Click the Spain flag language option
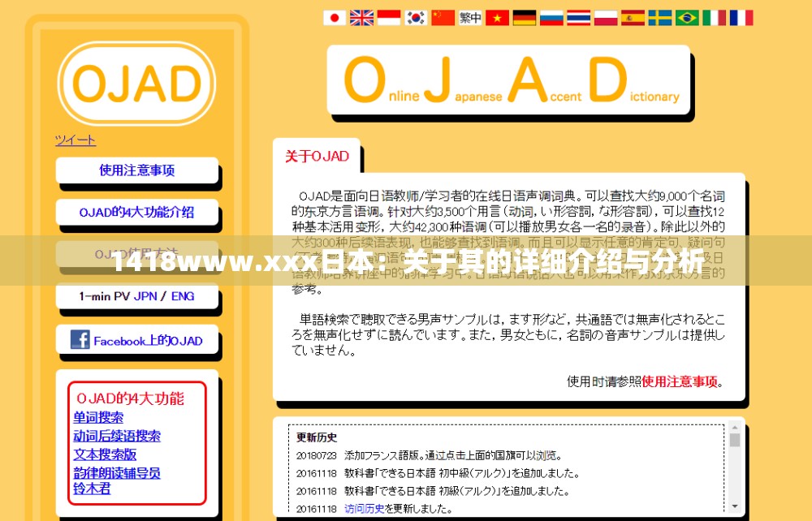 click(633, 16)
